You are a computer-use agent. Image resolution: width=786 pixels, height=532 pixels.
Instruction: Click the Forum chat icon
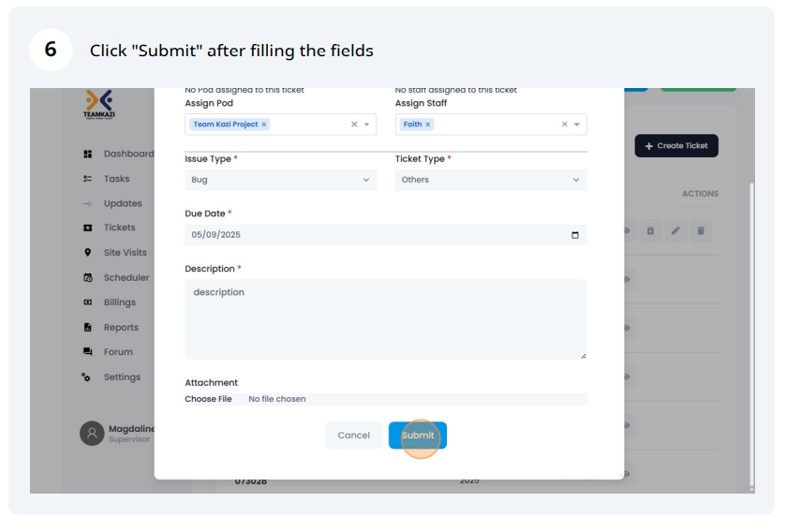point(88,351)
